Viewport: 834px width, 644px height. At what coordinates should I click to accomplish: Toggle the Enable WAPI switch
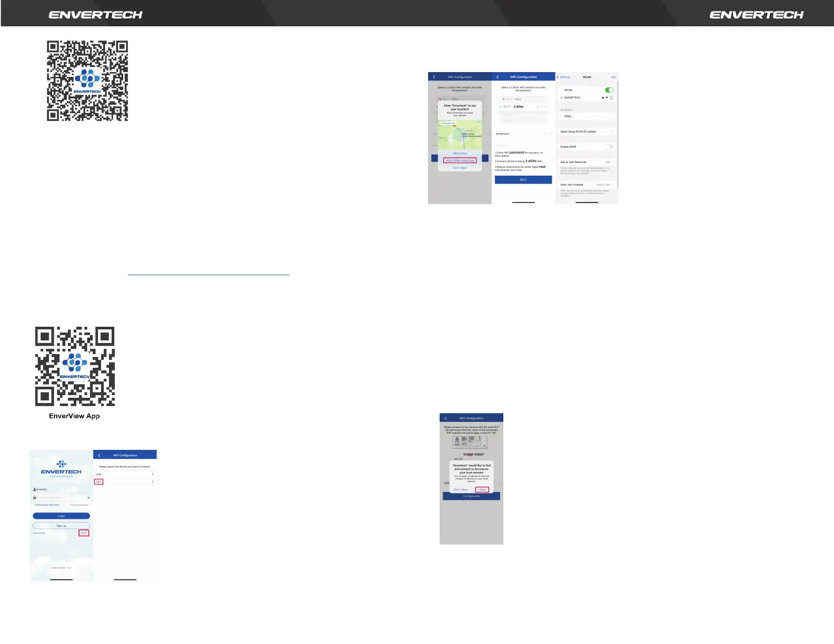point(609,147)
